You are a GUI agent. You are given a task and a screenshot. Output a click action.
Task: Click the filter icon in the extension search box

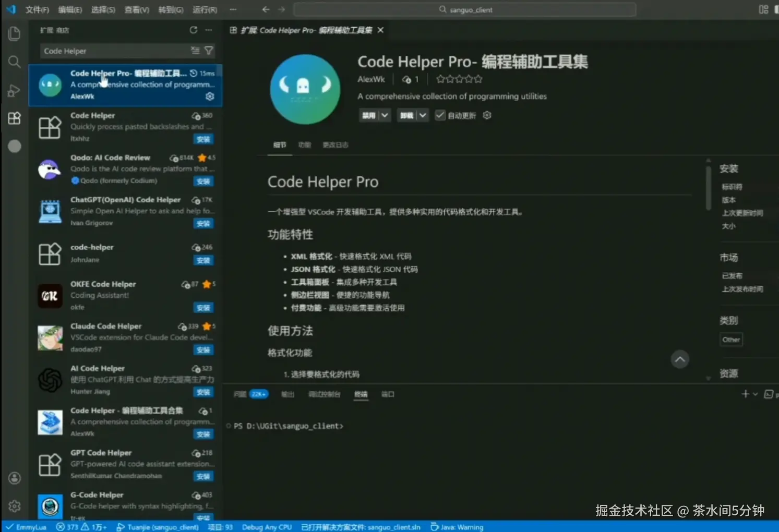coord(208,50)
